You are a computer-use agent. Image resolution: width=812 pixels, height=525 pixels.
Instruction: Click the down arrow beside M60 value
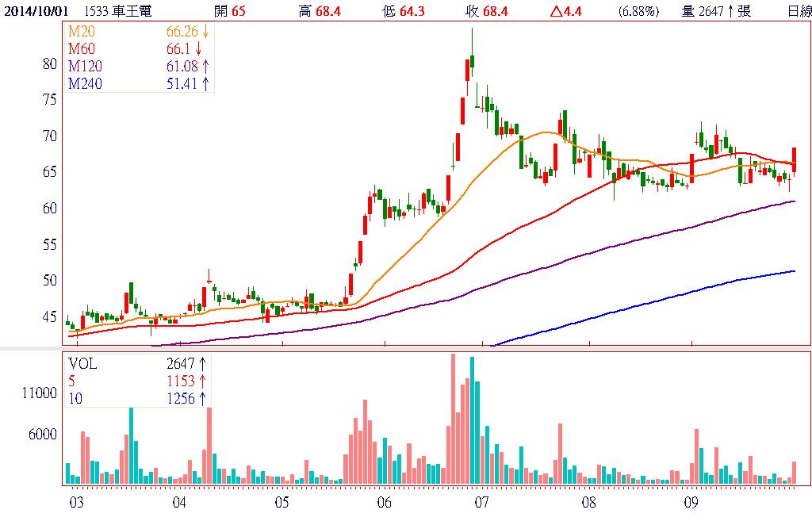(198, 48)
